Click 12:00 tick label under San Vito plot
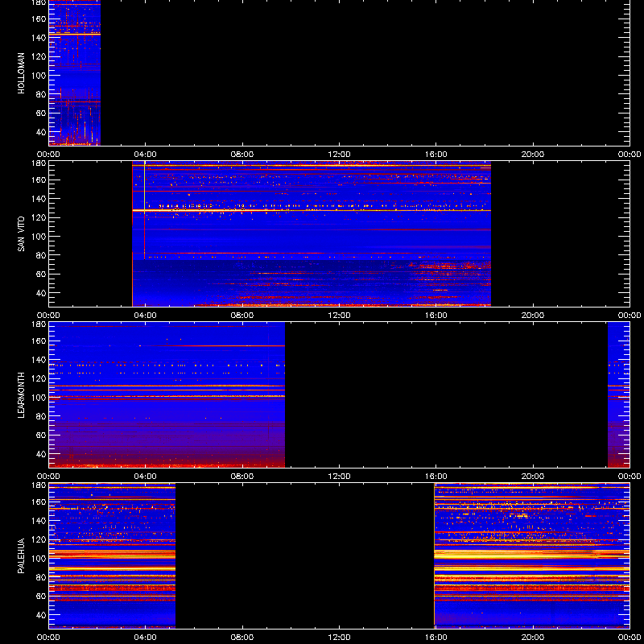The height and width of the screenshot is (644, 644). pyautogui.click(x=339, y=316)
